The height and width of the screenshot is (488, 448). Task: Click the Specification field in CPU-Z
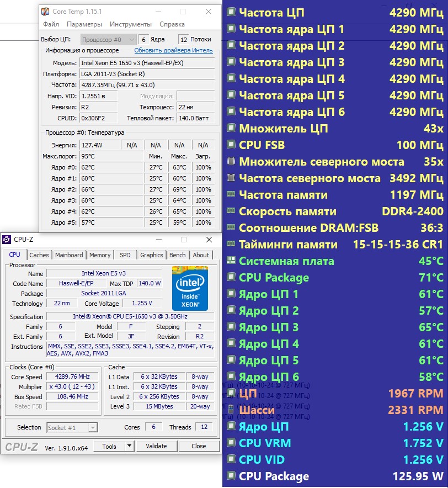[130, 316]
